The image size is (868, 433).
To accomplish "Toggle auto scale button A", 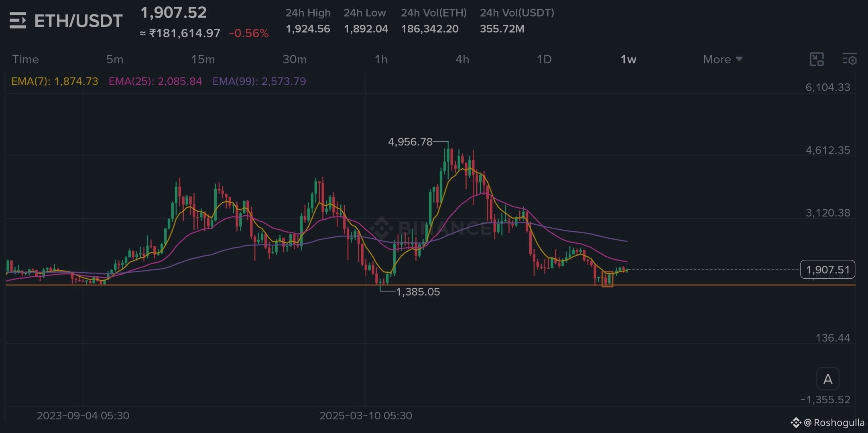I will coord(827,379).
